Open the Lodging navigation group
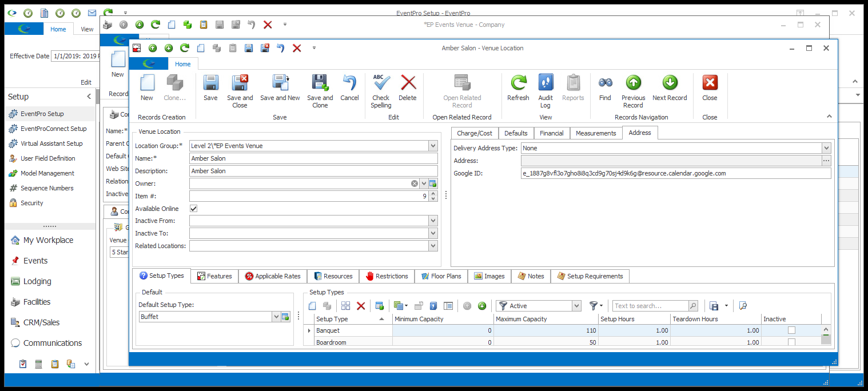The image size is (868, 391). (37, 281)
